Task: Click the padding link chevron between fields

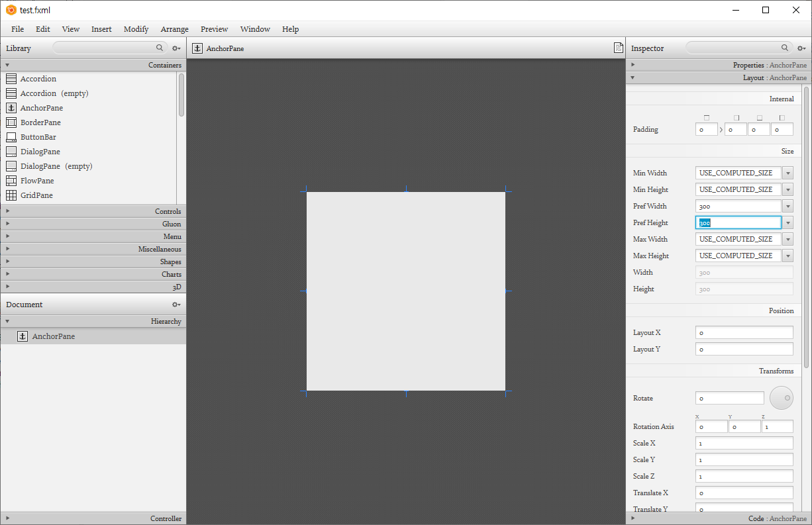Action: [x=721, y=130]
